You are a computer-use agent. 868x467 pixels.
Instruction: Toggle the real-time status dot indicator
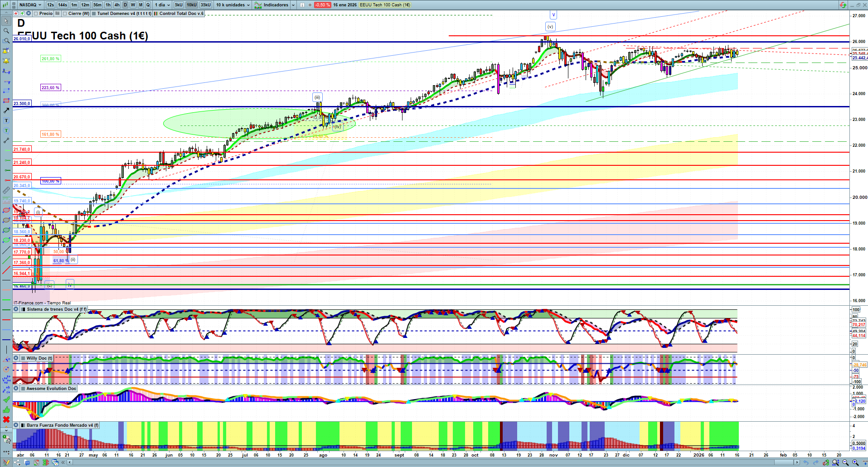[310, 5]
